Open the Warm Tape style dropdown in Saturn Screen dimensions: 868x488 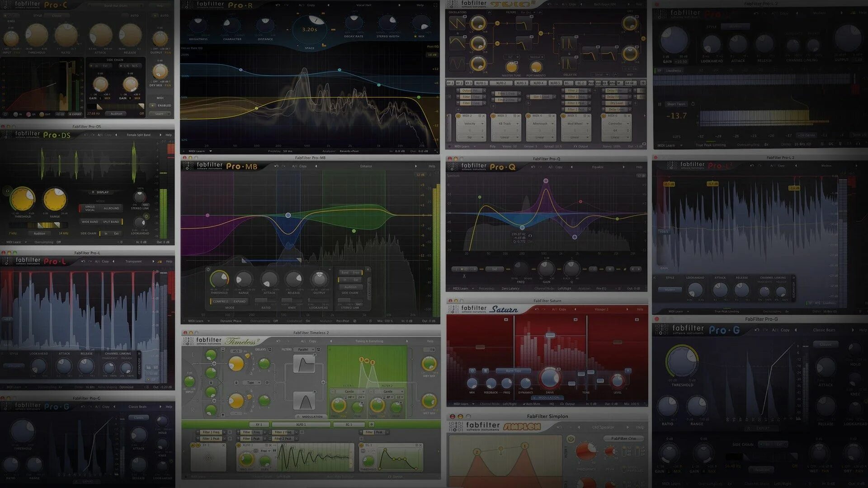(x=513, y=371)
